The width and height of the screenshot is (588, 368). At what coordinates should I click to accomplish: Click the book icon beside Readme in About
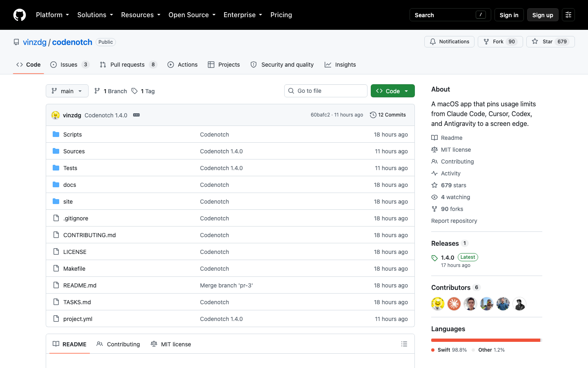click(434, 138)
